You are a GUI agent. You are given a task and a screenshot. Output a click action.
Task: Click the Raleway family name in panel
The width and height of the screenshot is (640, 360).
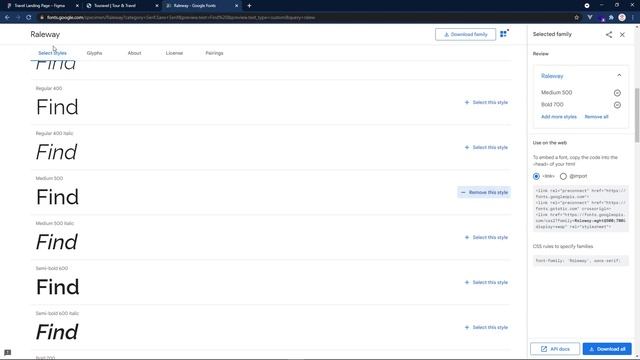(552, 76)
